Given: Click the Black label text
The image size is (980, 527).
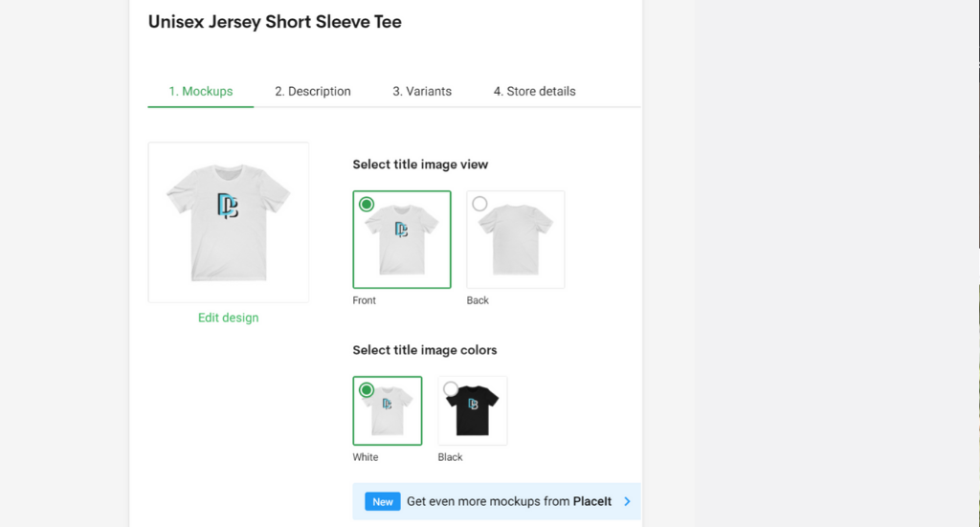Looking at the screenshot, I should click(450, 457).
